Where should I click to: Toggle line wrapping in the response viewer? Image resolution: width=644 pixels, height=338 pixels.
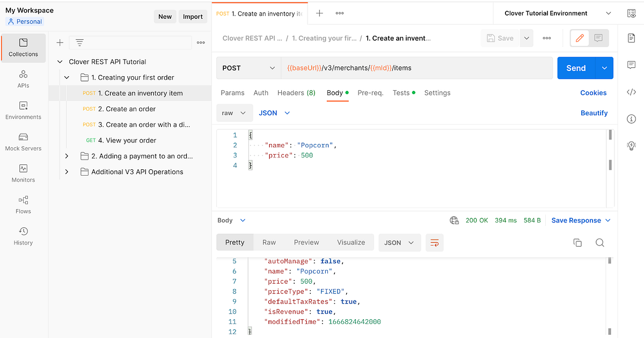(x=435, y=242)
